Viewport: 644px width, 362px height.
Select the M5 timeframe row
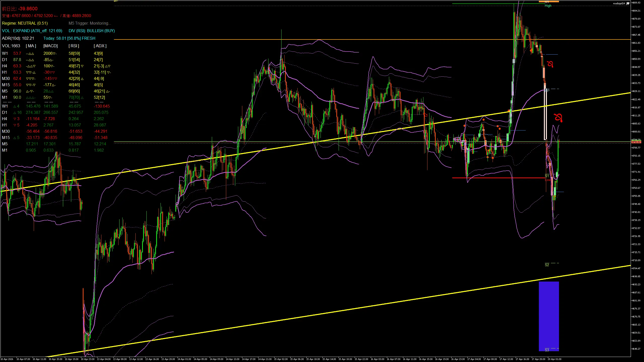[x=5, y=91]
